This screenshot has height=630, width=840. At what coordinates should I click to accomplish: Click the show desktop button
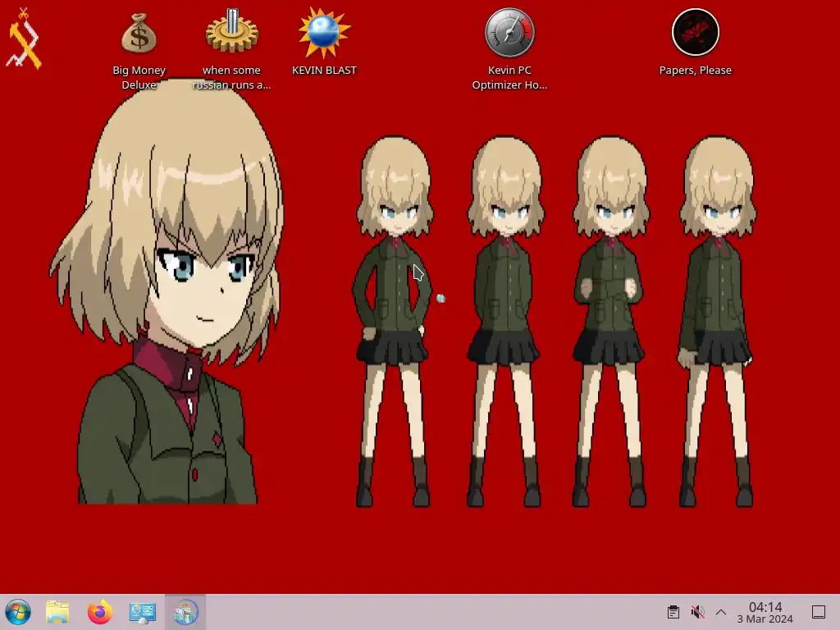pyautogui.click(x=819, y=612)
